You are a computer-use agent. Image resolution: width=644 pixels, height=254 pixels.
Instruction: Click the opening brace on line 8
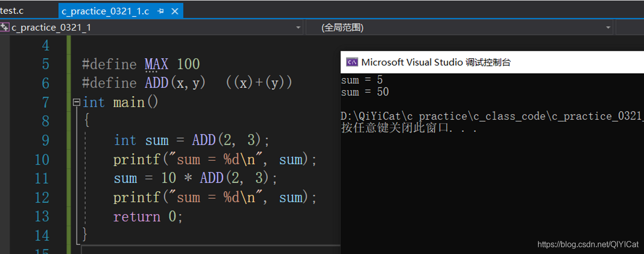[x=86, y=121]
